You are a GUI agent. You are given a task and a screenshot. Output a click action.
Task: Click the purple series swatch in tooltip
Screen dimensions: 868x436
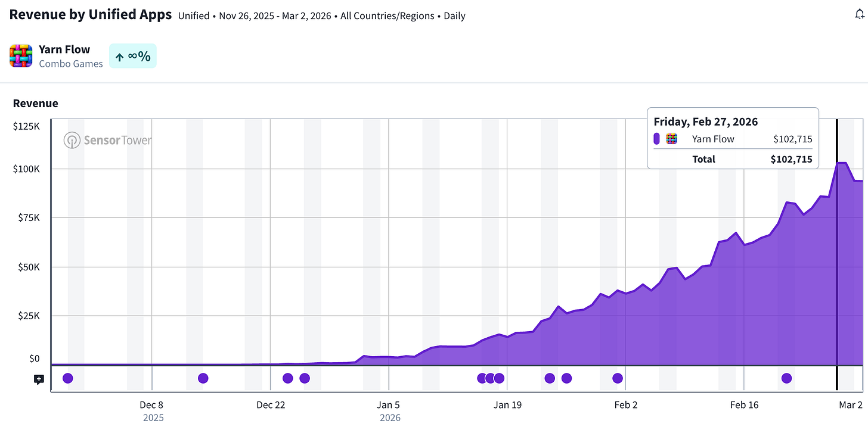click(656, 139)
